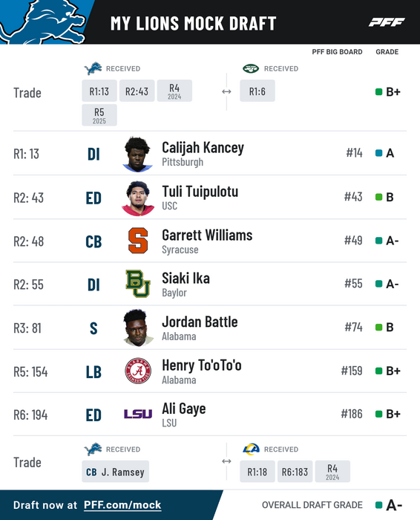Click the New York Jets logo icon
This screenshot has height=520, width=420.
coord(251,68)
